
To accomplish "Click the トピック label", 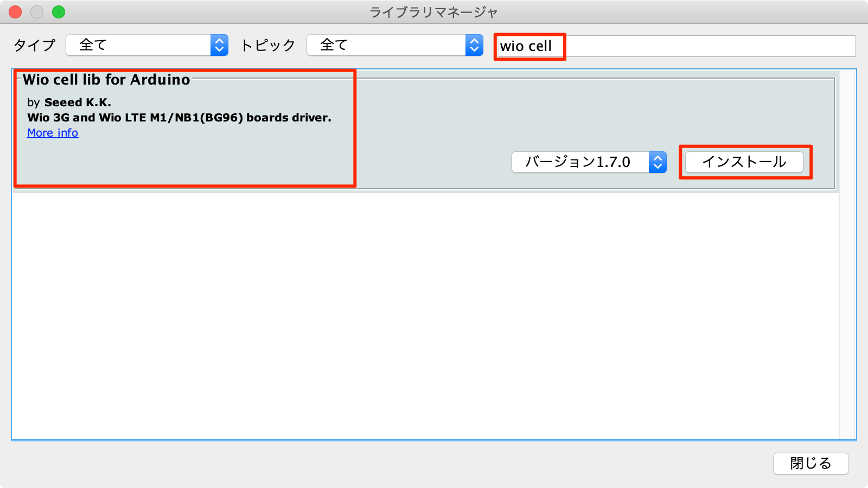I will click(268, 45).
